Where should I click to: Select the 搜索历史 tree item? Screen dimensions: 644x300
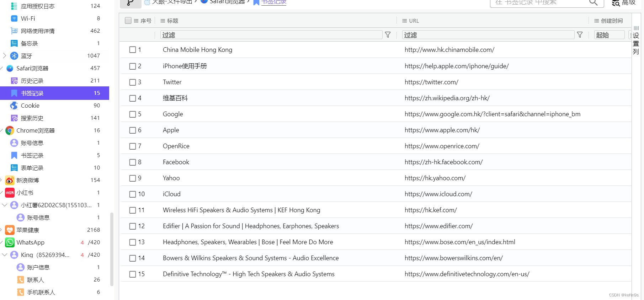[55, 118]
